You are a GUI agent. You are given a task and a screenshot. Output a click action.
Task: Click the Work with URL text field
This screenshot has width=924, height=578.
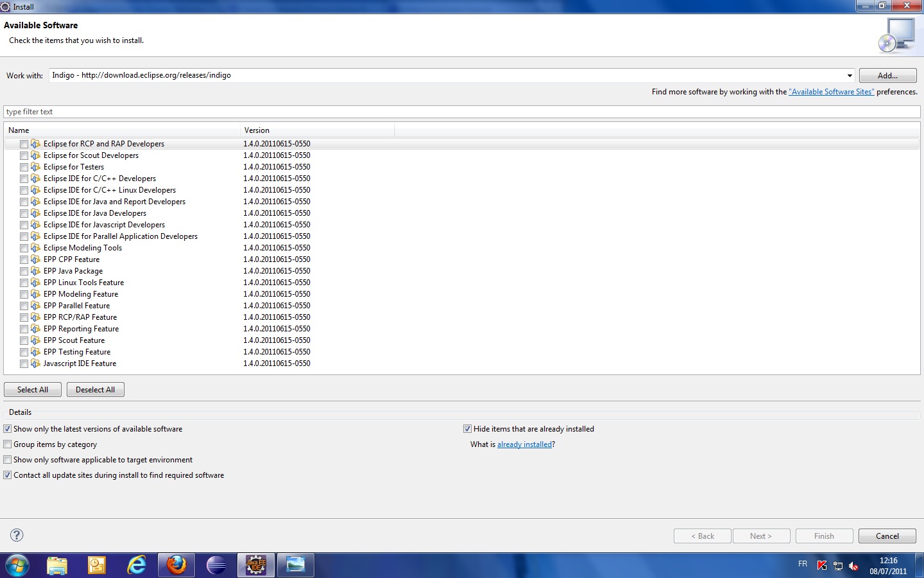[447, 75]
